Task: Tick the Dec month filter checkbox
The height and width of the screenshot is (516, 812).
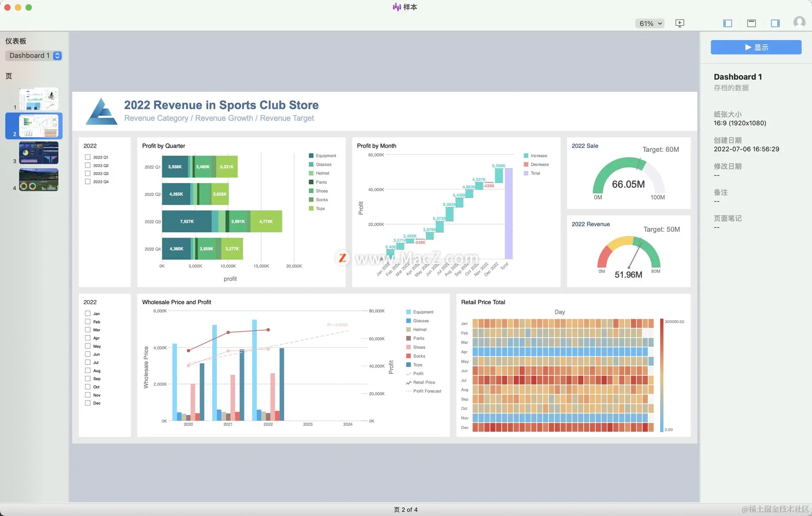Action: (x=88, y=403)
